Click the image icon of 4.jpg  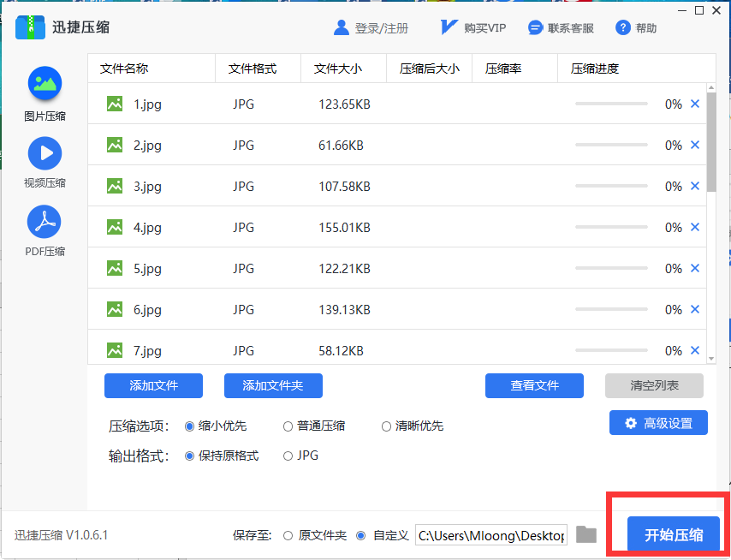[115, 227]
